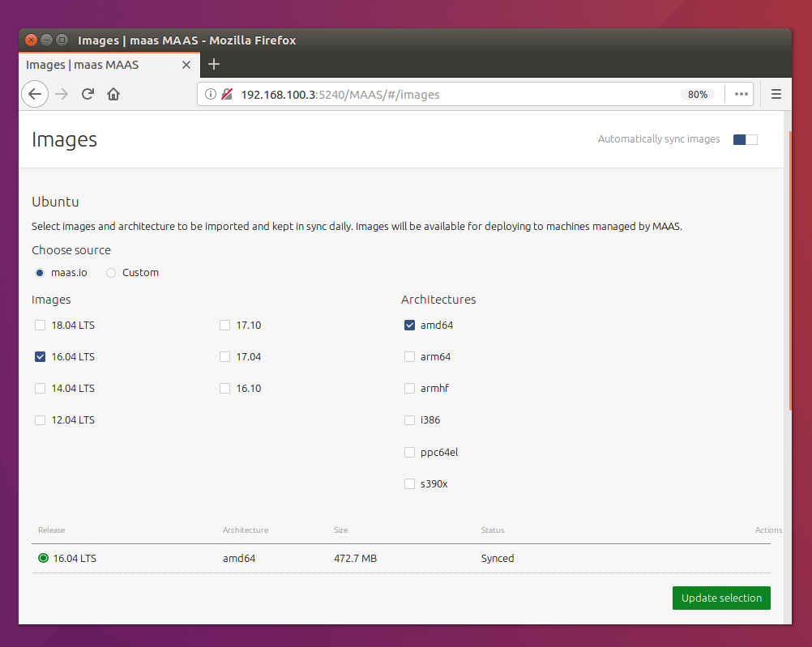
Task: Uncheck the 16.04 LTS image
Action: 40,356
